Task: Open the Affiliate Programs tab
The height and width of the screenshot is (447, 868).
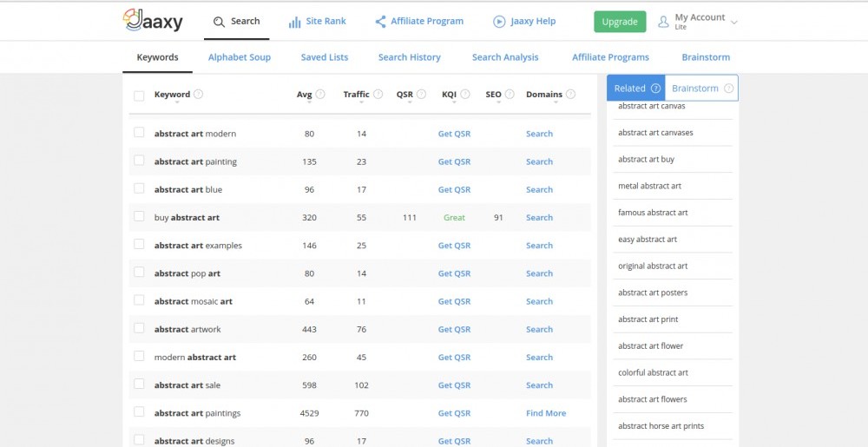Action: coord(610,57)
